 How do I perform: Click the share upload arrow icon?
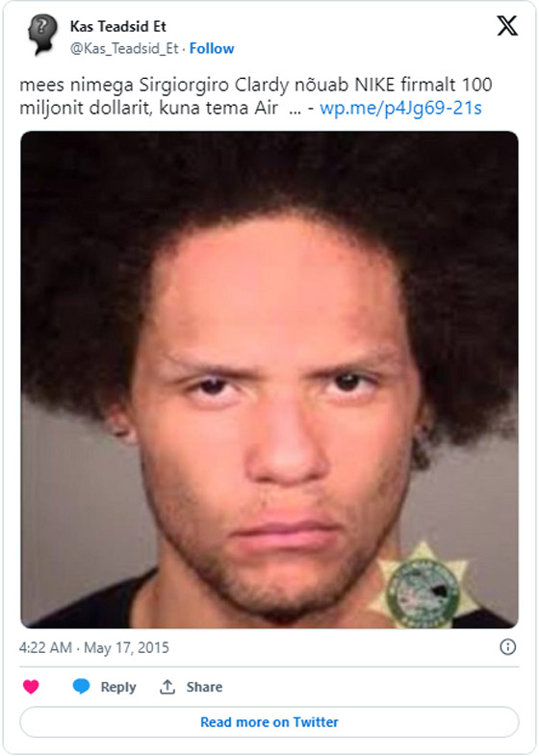[x=167, y=687]
